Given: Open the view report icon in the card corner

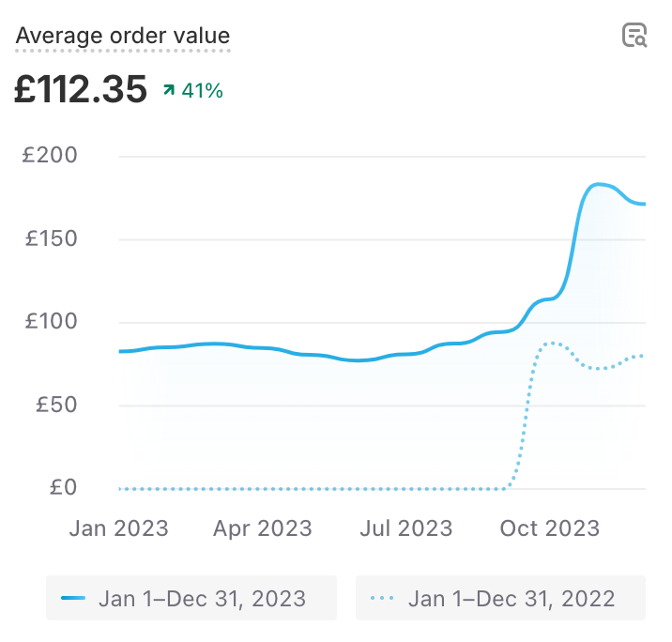Looking at the screenshot, I should click(635, 36).
